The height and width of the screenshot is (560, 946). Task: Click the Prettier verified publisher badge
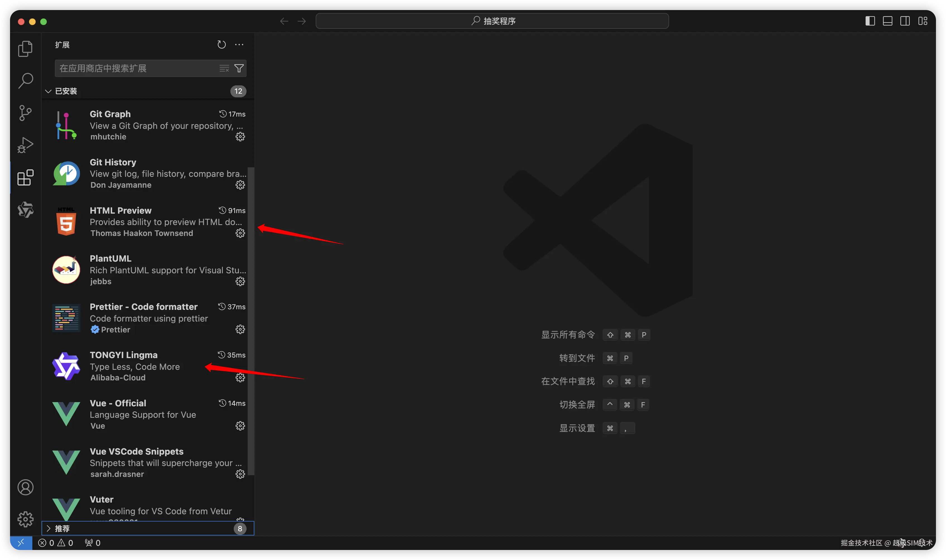point(95,329)
